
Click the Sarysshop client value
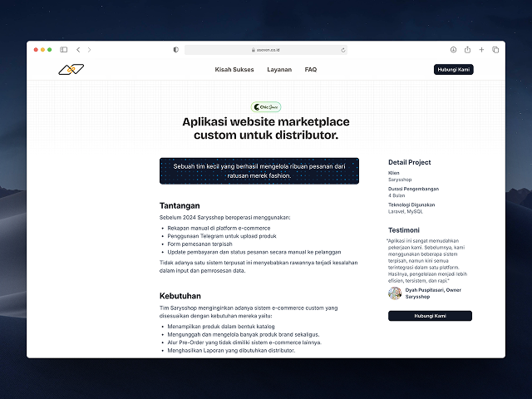point(400,180)
